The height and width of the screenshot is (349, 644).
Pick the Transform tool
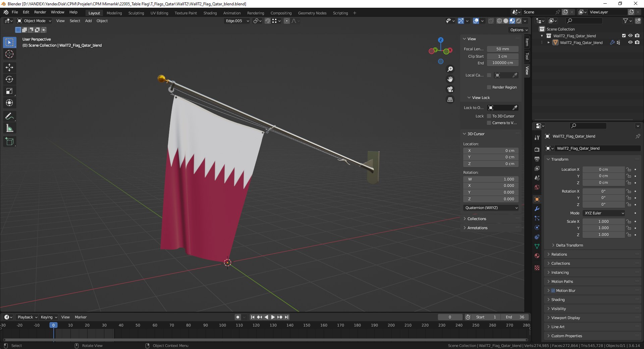coord(9,103)
